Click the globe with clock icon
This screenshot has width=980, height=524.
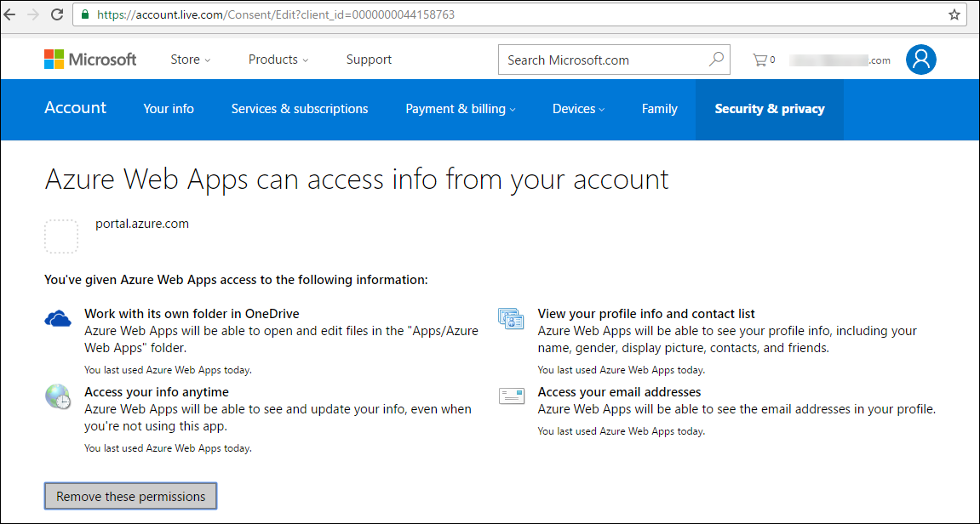[58, 397]
